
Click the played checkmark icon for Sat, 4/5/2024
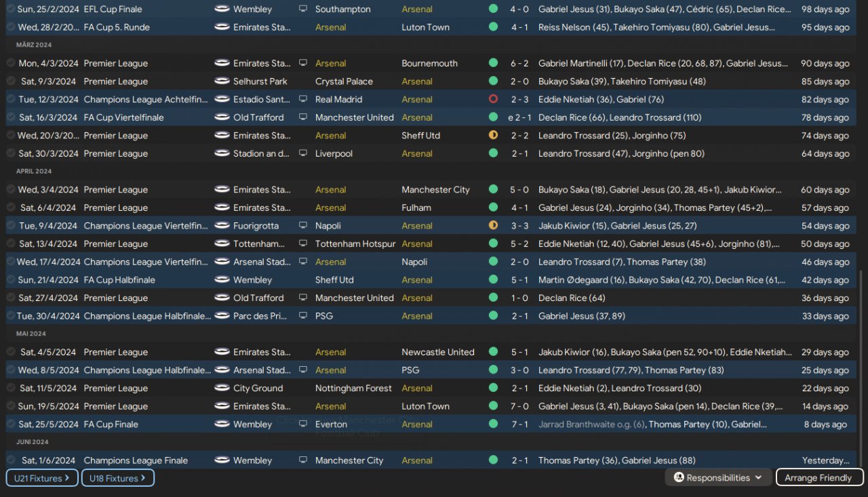(11, 352)
